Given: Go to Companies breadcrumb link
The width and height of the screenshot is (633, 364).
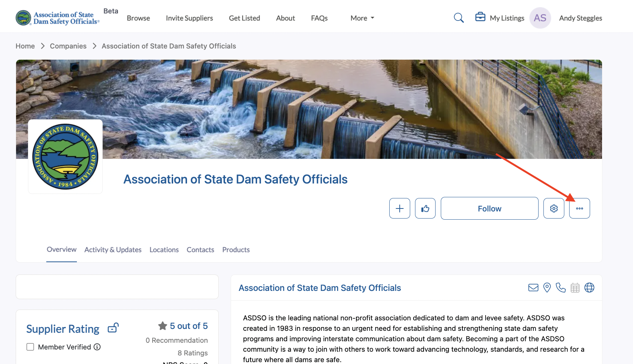Looking at the screenshot, I should (x=68, y=46).
